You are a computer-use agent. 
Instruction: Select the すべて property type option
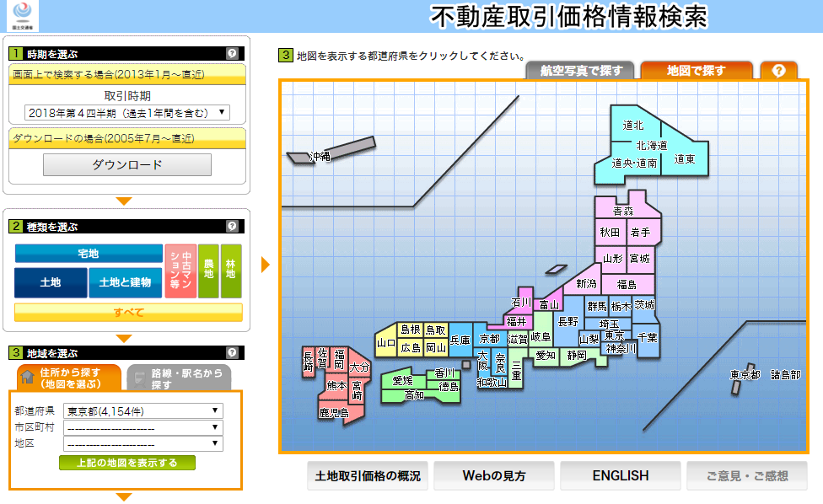(x=128, y=313)
